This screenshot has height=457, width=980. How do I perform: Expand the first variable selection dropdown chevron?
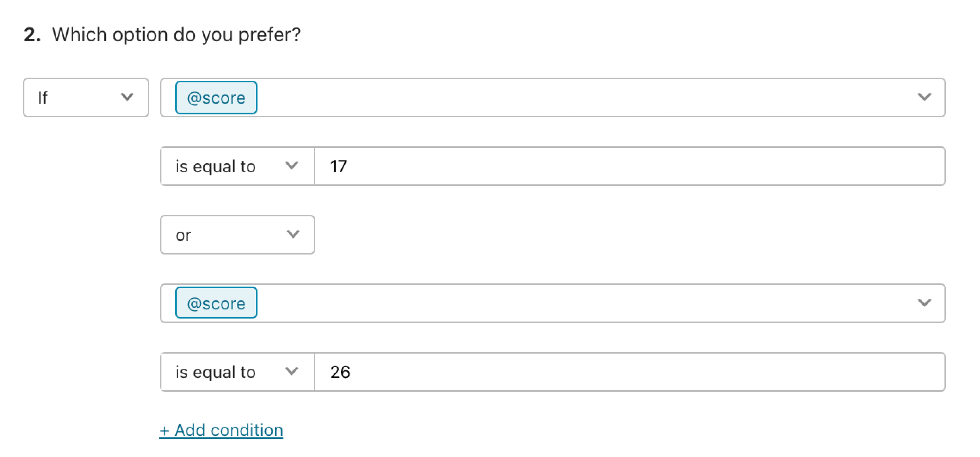coord(925,98)
